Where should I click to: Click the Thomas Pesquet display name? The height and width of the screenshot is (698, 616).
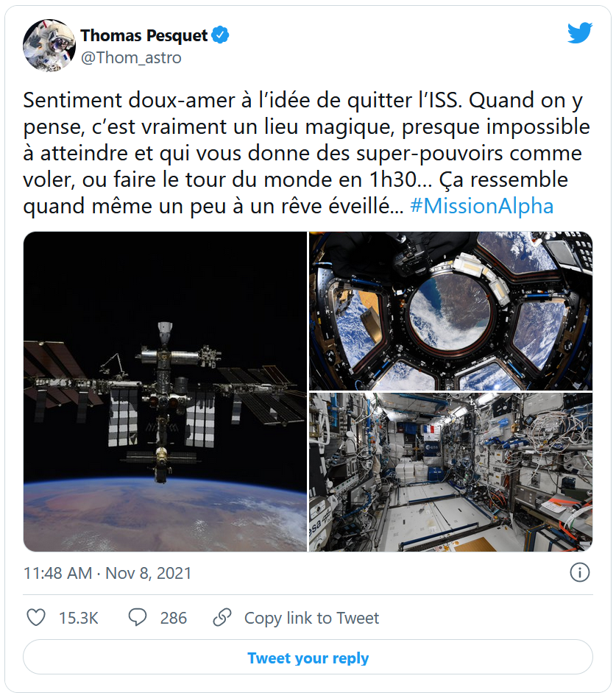(144, 35)
